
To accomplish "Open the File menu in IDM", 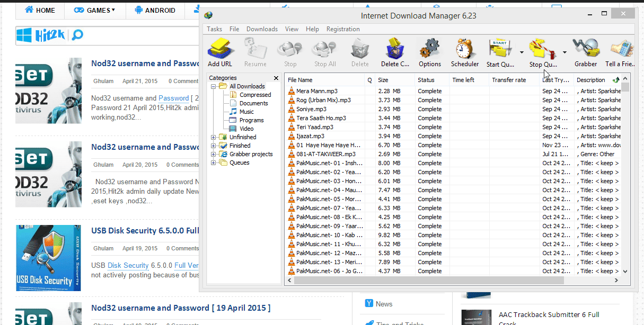I will (234, 29).
